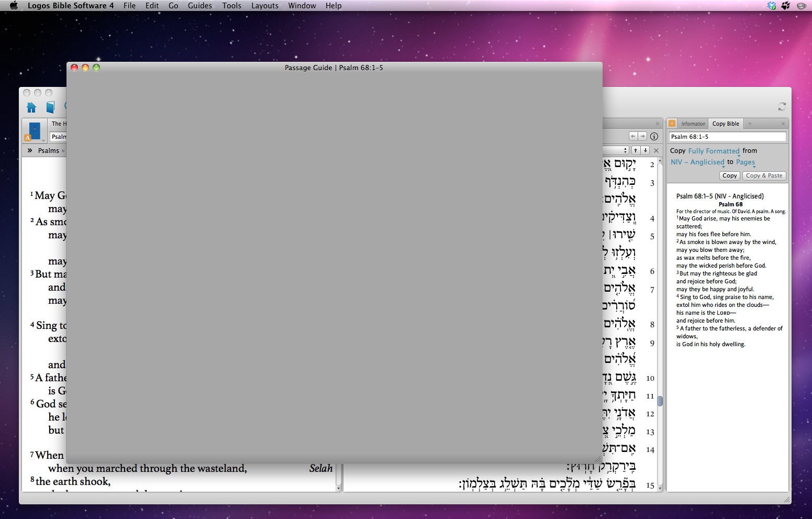
Task: Navigate forward in the Hebrew panel
Action: pos(642,136)
